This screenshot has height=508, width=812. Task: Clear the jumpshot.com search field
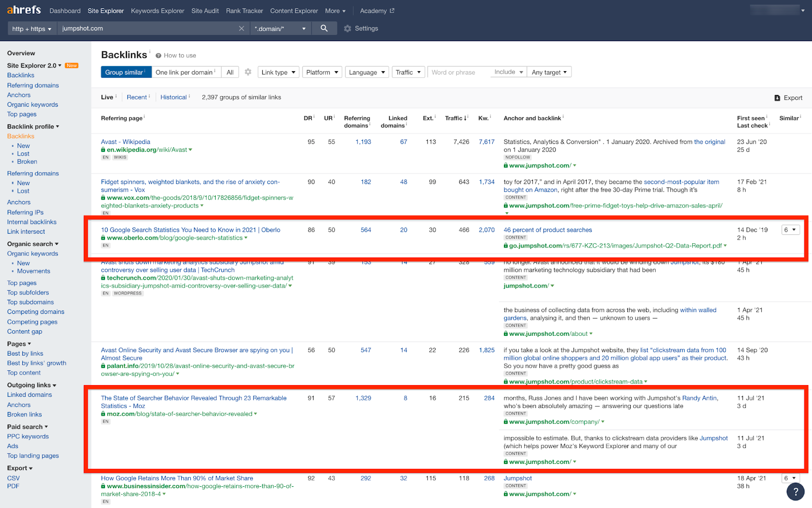[242, 28]
